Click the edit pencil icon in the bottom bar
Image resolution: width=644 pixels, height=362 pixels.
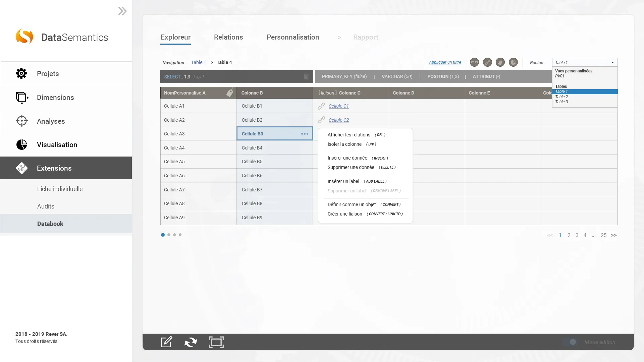click(166, 342)
